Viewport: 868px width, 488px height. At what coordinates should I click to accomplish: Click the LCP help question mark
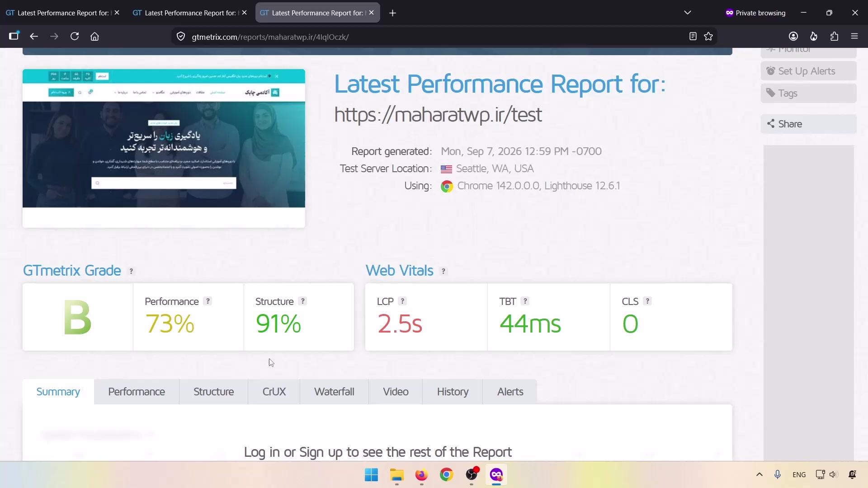coord(402,301)
